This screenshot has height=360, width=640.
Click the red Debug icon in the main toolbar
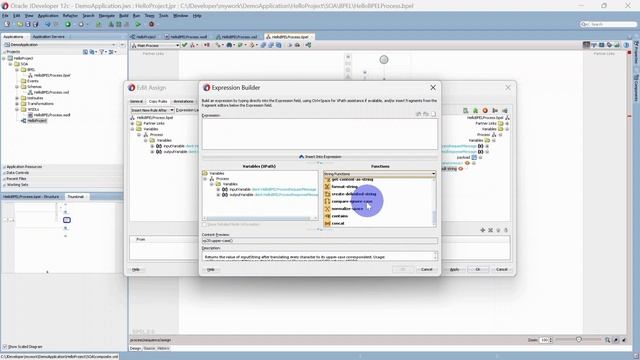coord(151,24)
